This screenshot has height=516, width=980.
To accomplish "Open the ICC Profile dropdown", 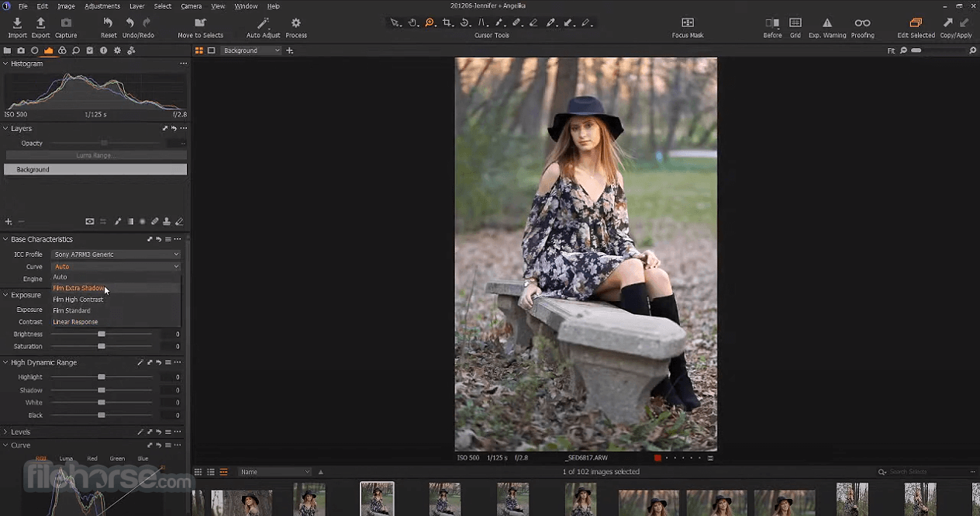I will (x=116, y=255).
